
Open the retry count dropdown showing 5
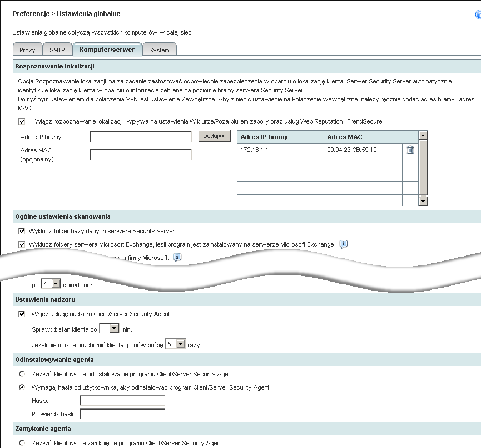pyautogui.click(x=175, y=344)
